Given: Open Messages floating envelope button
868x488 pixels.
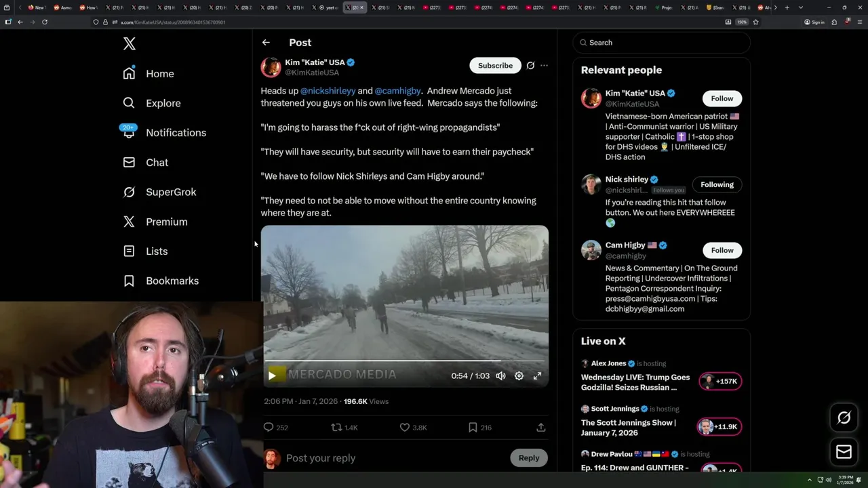Looking at the screenshot, I should pos(844,452).
